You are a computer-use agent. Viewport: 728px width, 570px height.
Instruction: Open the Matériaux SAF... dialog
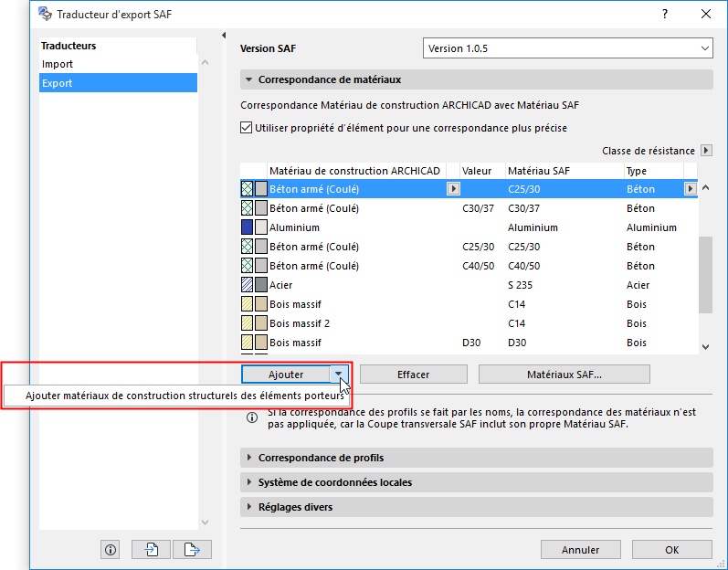coord(564,375)
